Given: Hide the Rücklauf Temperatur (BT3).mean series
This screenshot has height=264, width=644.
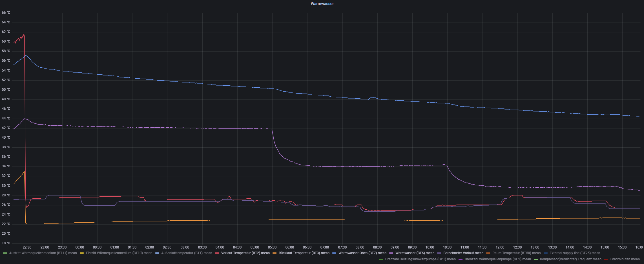Looking at the screenshot, I should (304, 253).
